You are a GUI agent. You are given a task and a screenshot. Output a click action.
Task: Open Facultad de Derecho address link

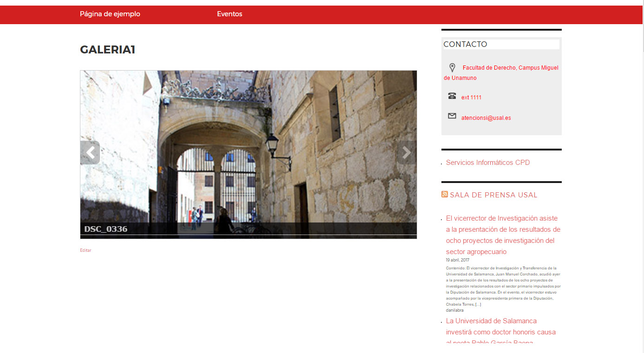click(x=510, y=68)
